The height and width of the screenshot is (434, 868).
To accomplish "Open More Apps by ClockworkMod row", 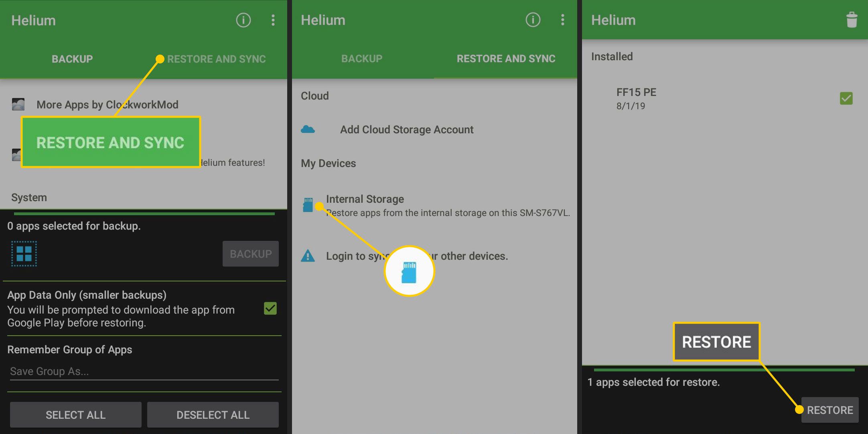I will coord(144,104).
